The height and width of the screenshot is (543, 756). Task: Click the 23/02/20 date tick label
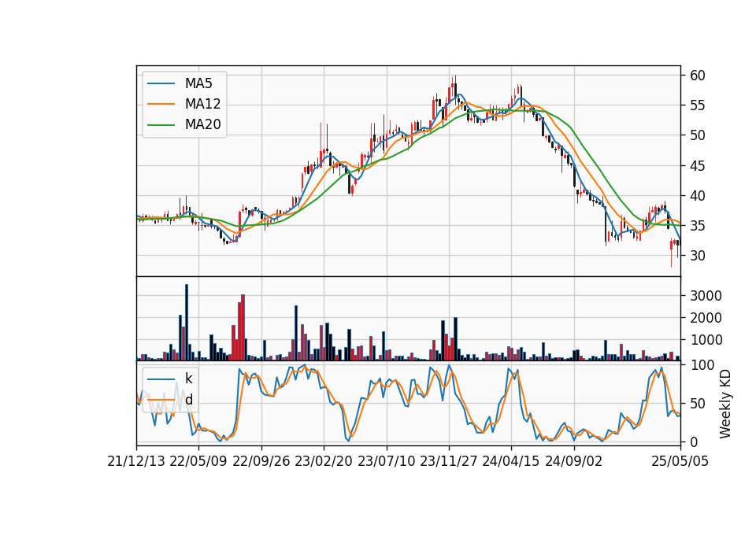tap(324, 461)
